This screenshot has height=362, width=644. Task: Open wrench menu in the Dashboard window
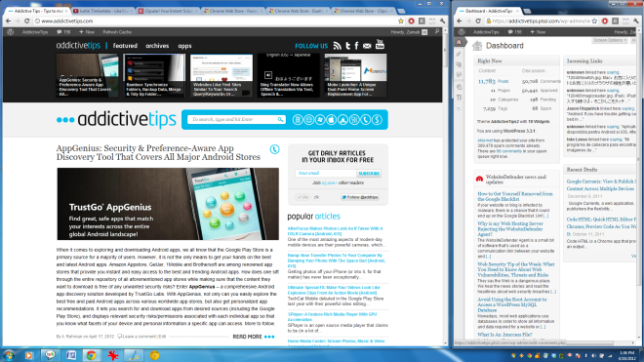point(636,20)
